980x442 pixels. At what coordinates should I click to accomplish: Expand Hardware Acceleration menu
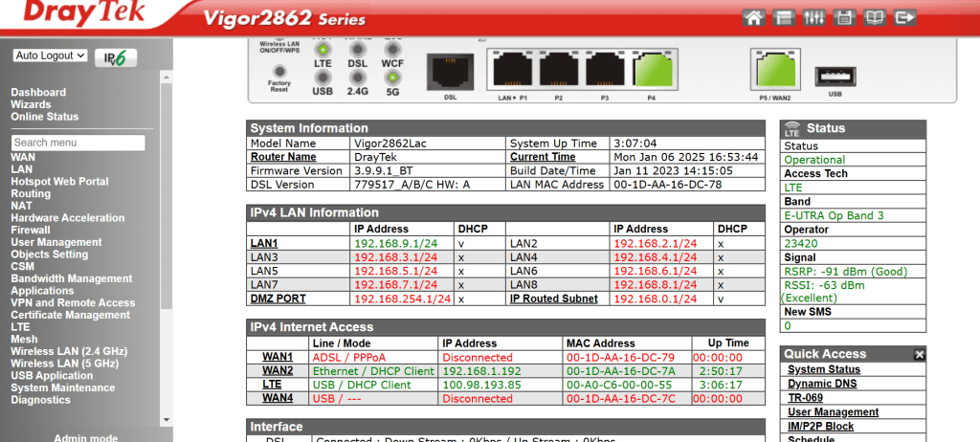click(x=68, y=218)
